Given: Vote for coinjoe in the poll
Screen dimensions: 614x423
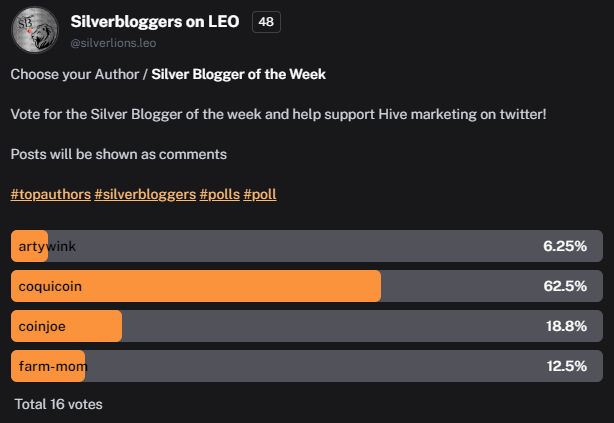Looking at the screenshot, I should 307,326.
